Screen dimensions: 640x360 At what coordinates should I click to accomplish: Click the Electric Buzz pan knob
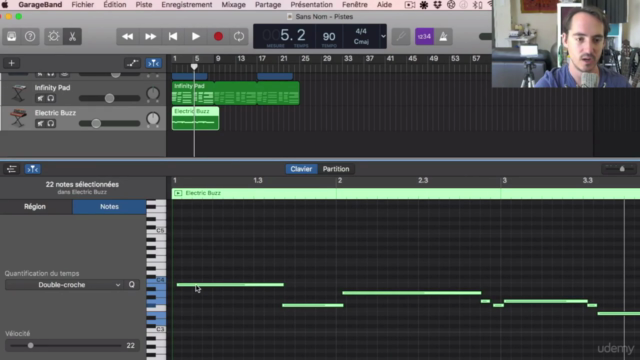153,119
